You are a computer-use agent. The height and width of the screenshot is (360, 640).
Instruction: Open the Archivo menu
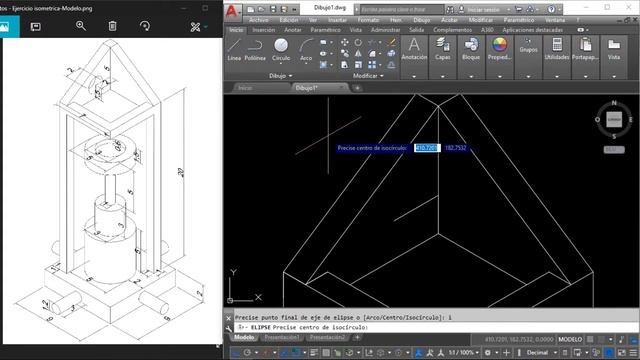[259, 20]
